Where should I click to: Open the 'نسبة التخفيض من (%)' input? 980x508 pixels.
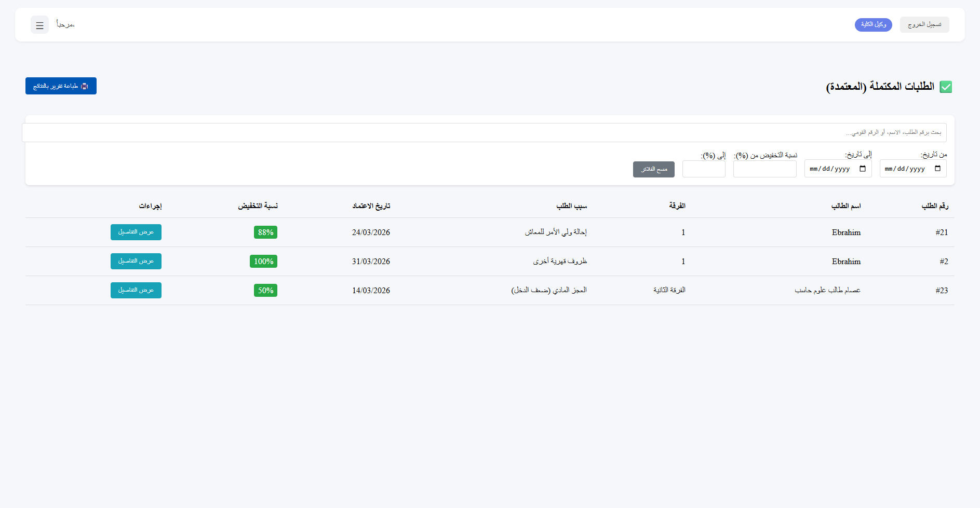[x=764, y=169]
